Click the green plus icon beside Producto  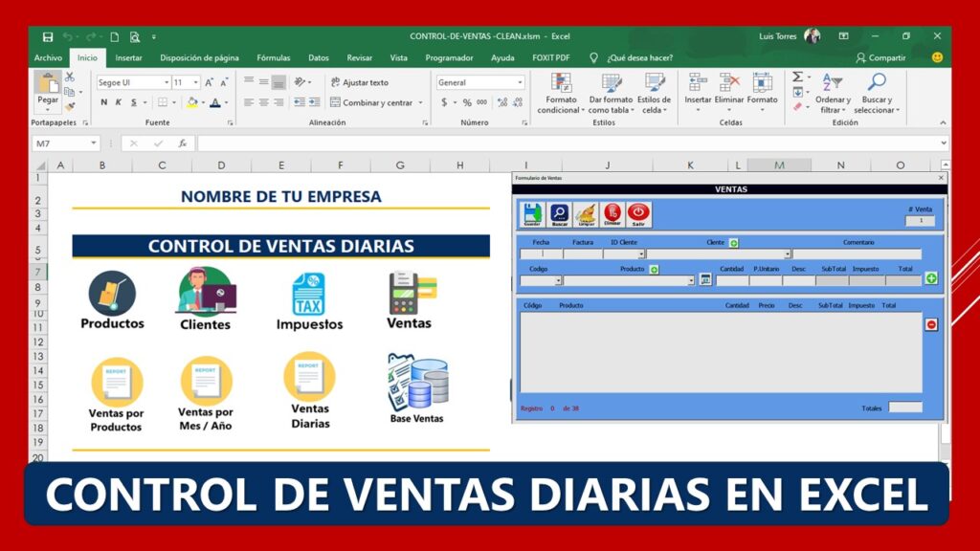655,270
